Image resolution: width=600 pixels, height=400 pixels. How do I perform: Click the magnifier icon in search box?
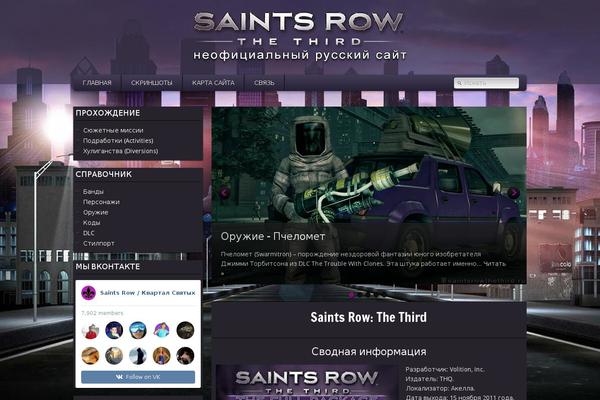coord(459,83)
